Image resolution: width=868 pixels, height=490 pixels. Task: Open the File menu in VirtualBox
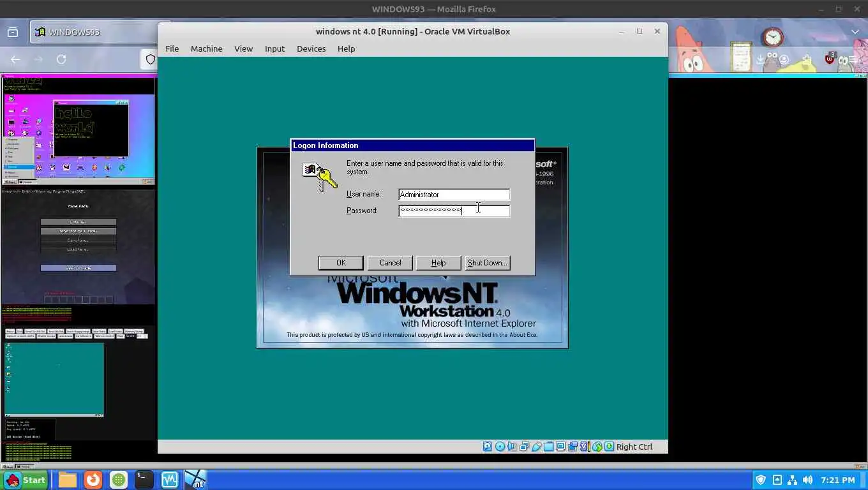tap(172, 48)
